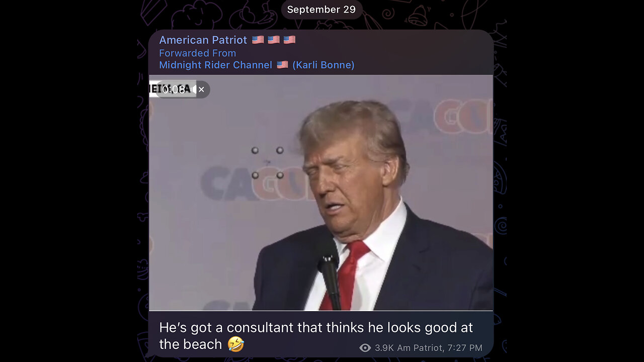The image size is (644, 362).
Task: Open the Midnight Rider Channel forwarded source
Action: [215, 65]
